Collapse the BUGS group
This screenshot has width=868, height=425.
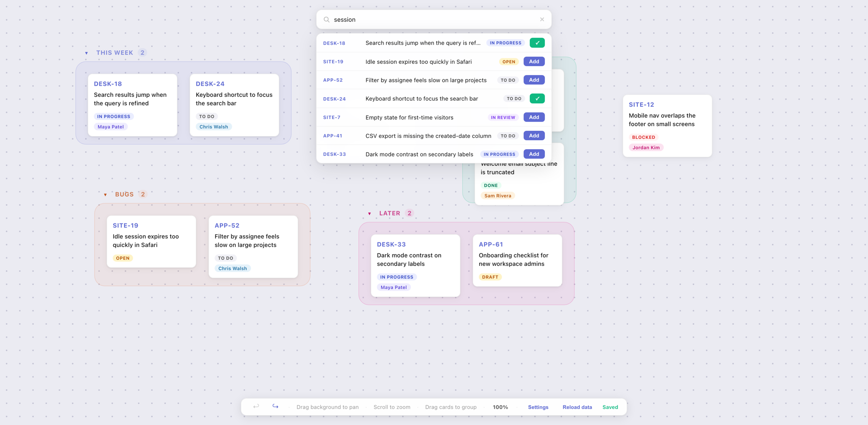(105, 195)
